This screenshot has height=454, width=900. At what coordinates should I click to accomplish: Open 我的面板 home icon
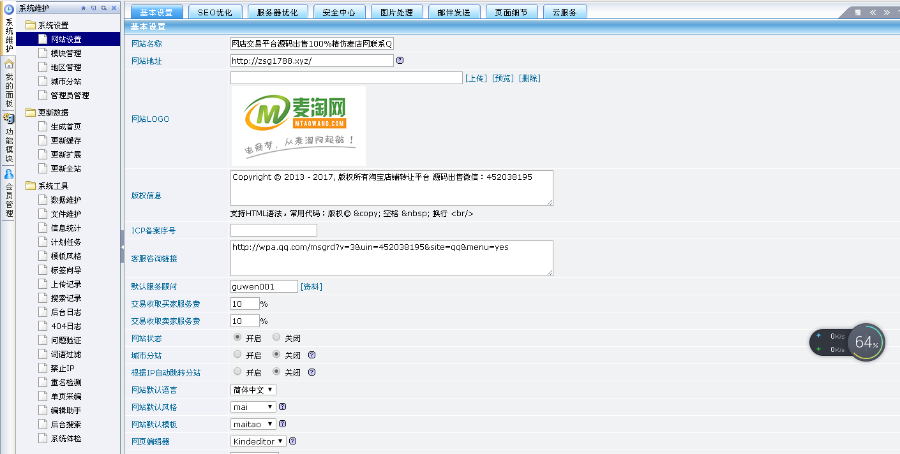[9, 64]
